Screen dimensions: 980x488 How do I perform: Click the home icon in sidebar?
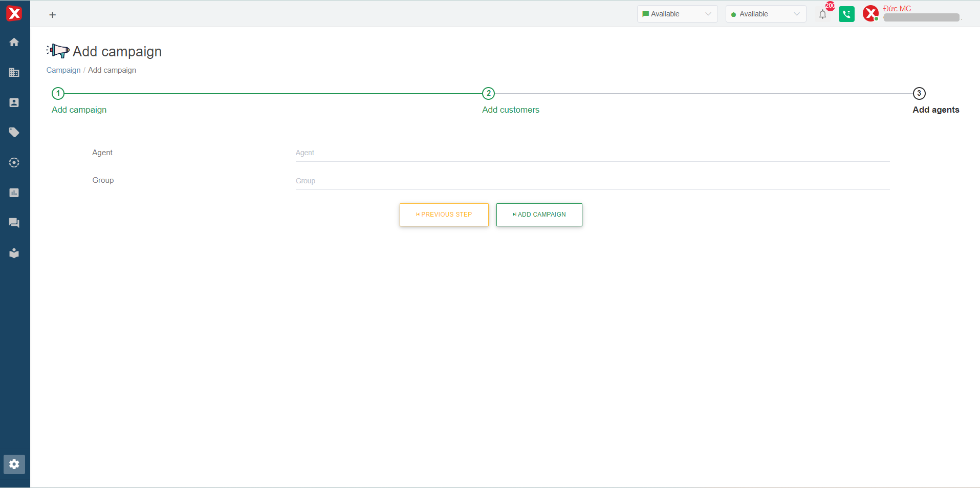coord(14,42)
